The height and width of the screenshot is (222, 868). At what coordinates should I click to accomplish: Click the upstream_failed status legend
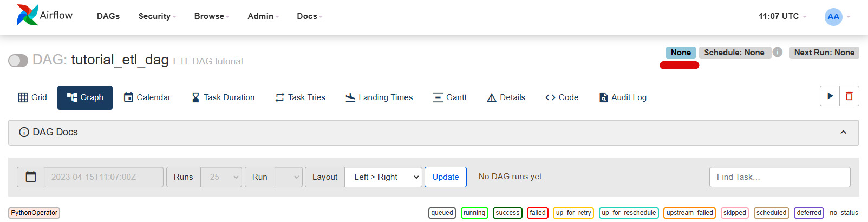click(689, 213)
